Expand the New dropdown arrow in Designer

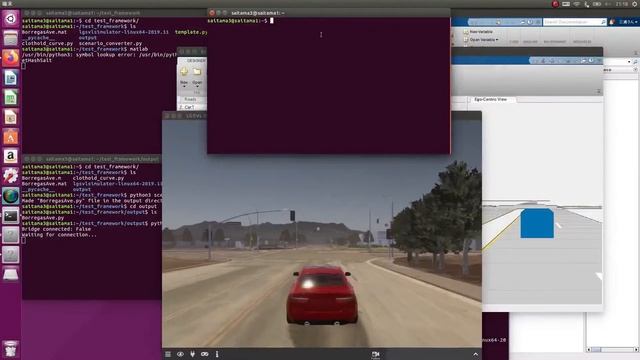click(x=184, y=87)
